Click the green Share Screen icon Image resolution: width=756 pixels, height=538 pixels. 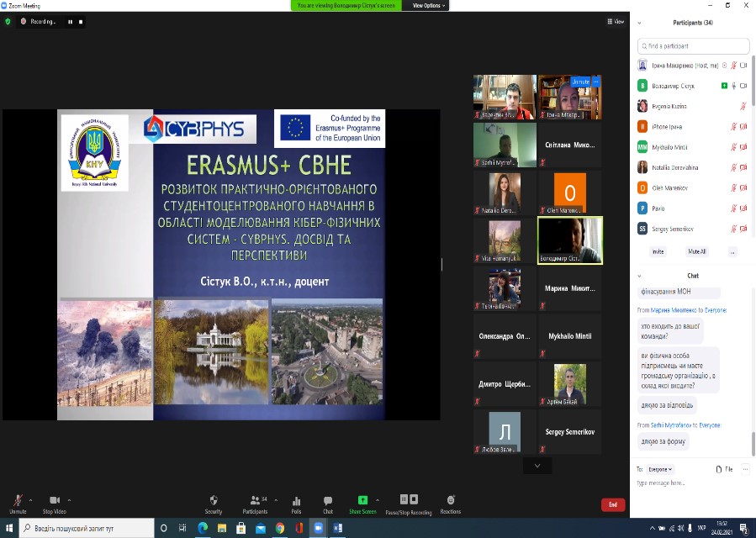[362, 500]
